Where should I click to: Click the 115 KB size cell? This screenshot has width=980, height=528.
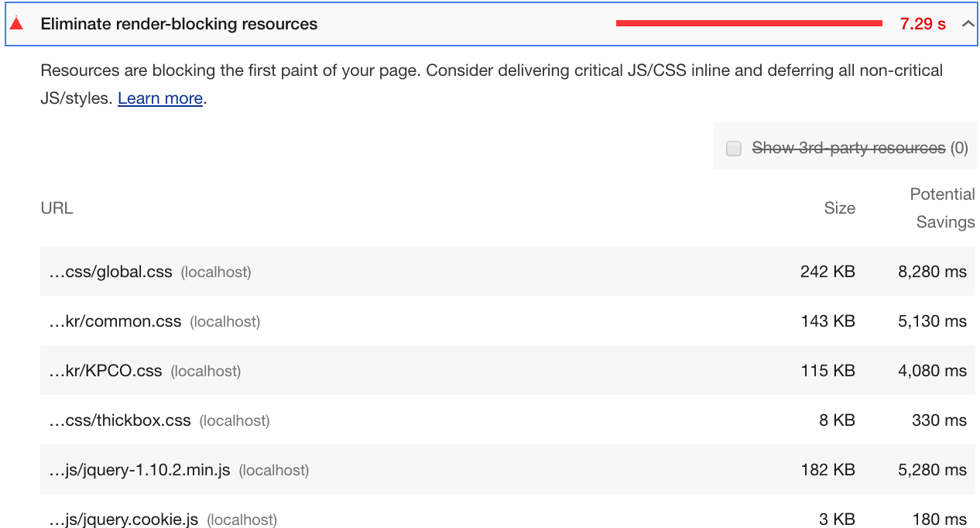click(828, 371)
